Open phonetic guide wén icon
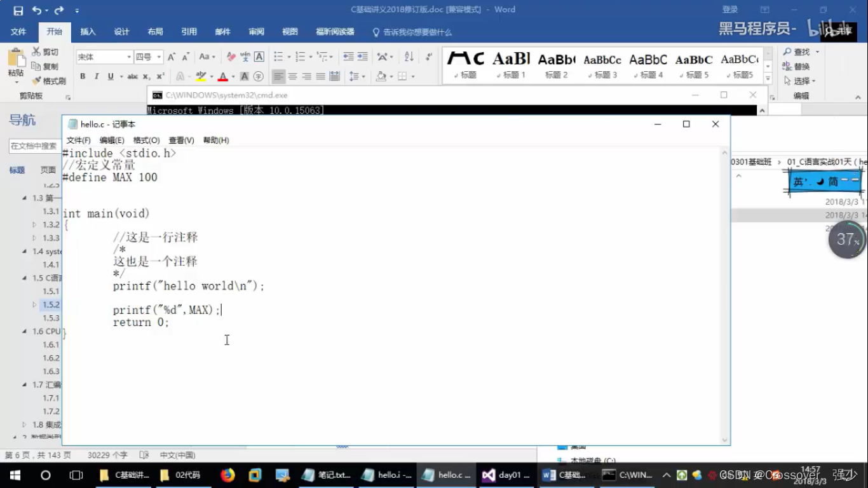Screen dimensions: 868x488 coord(245,57)
